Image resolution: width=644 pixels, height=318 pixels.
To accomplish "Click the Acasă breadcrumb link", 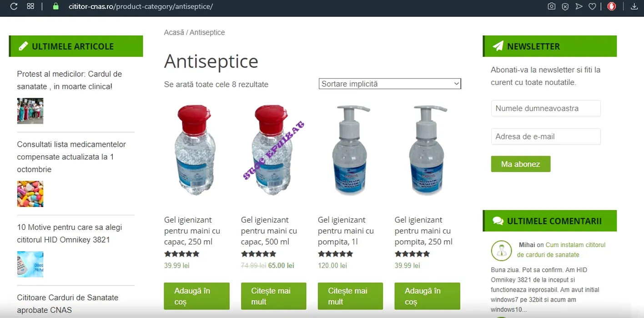I will 174,32.
